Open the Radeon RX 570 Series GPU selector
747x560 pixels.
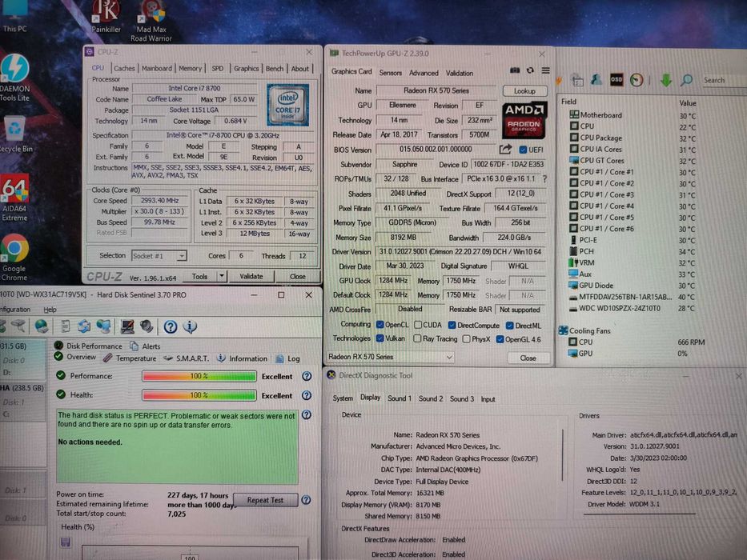[390, 357]
